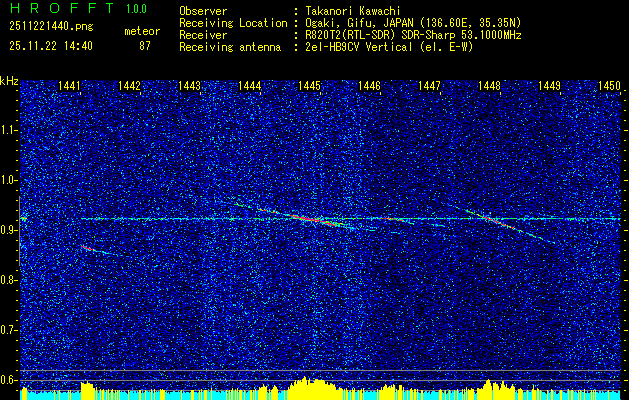Screen dimensions: 629x400
Task: Click the 0.9 kHz frequency label
Action: tap(8, 230)
